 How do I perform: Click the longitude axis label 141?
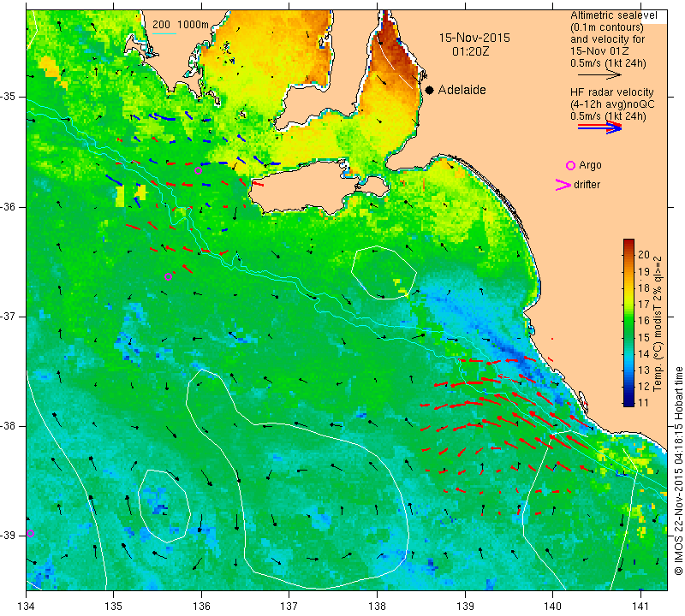coord(640,606)
